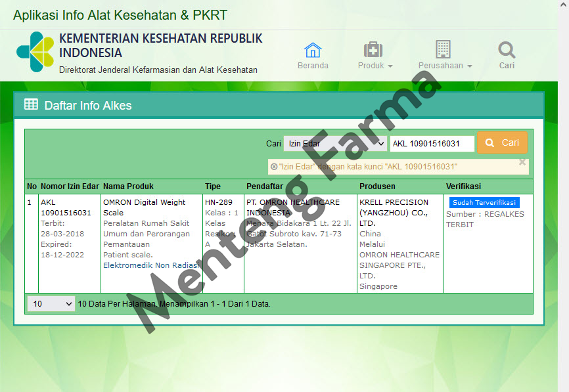Click the Produk camera icon in navigation
The width and height of the screenshot is (569, 392).
(x=374, y=49)
